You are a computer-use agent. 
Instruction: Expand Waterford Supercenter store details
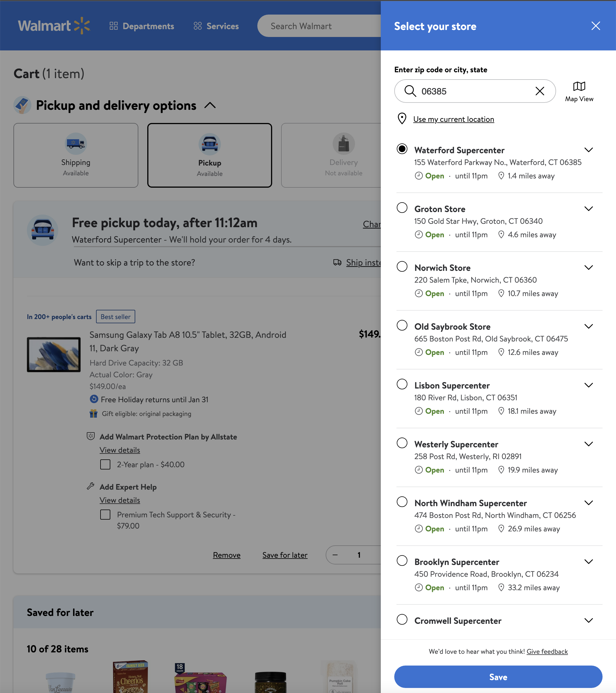click(589, 150)
